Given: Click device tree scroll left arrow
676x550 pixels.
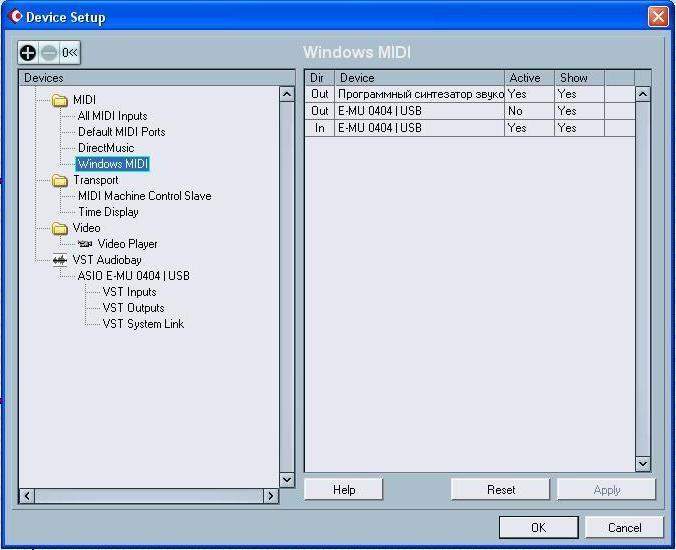Looking at the screenshot, I should pos(27,496).
